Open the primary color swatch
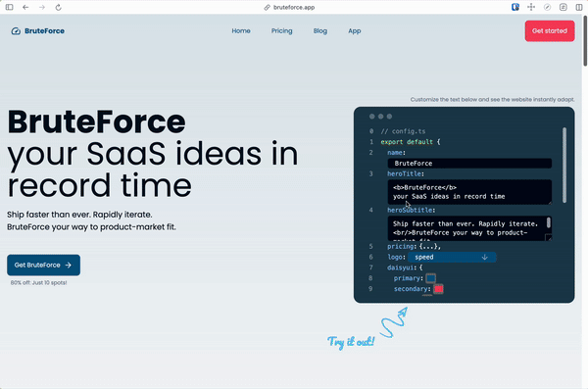This screenshot has height=389, width=588. tap(430, 278)
